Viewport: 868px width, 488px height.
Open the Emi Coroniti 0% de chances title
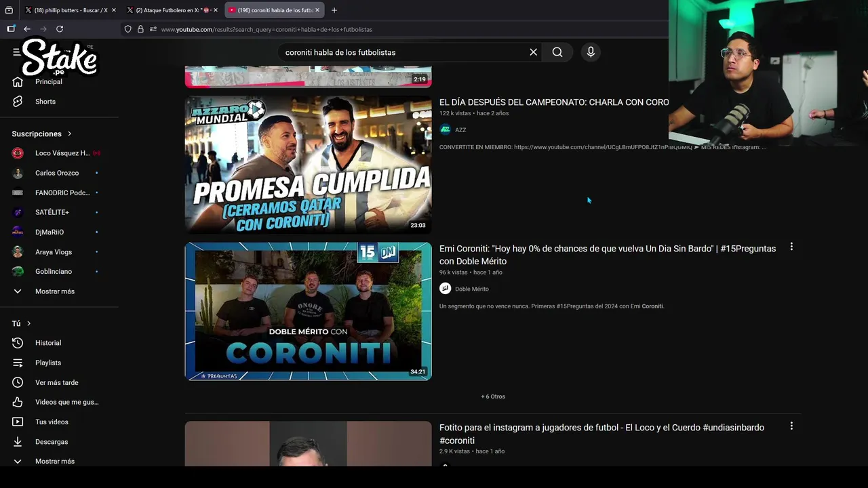[x=608, y=255]
